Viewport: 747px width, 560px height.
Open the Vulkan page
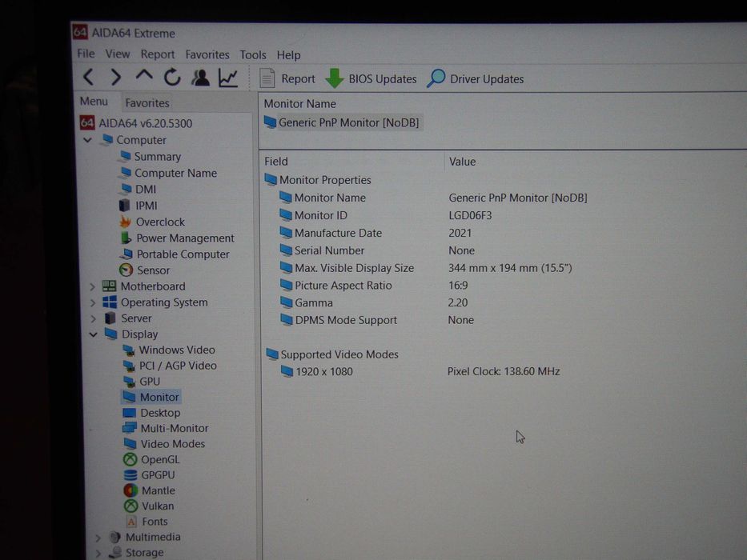point(149,506)
